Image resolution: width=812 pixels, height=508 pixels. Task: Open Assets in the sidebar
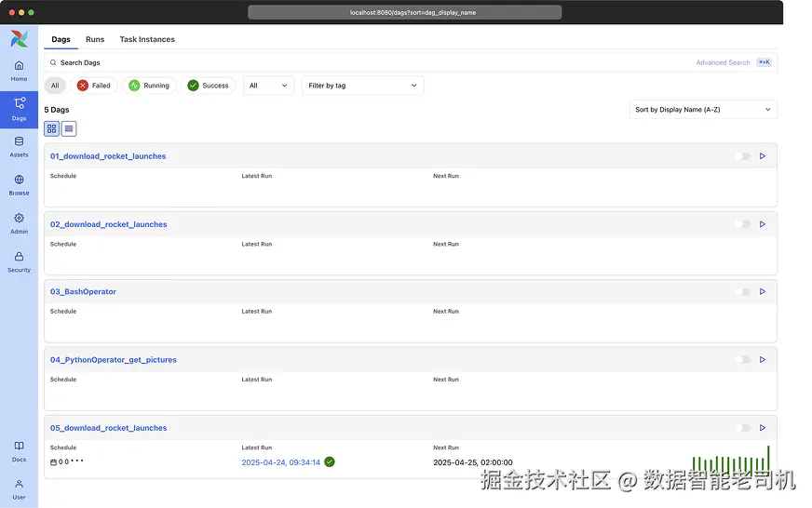point(19,147)
